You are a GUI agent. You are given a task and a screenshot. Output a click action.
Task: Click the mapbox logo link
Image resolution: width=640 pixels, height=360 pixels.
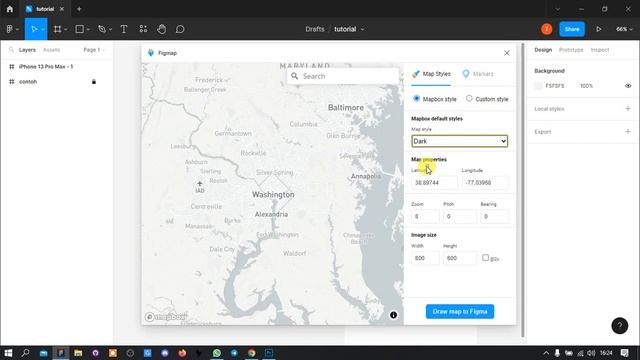point(165,316)
